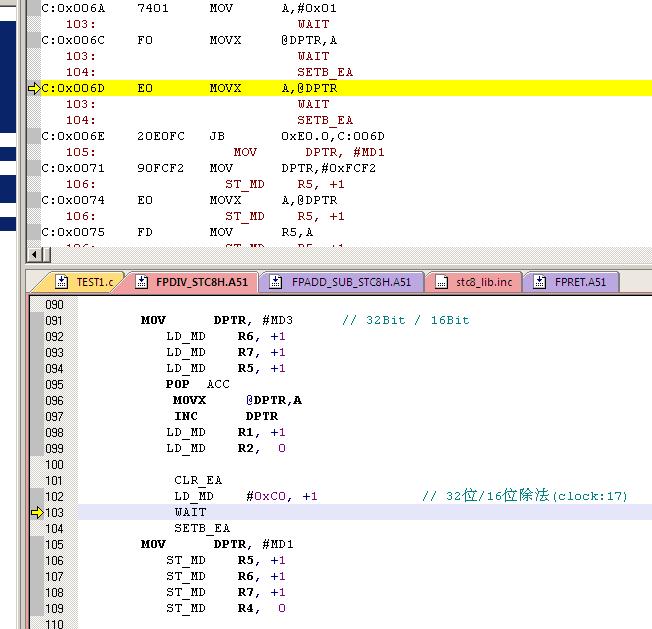Click the program counter arrow at line 103
This screenshot has width=652, height=629.
point(37,513)
